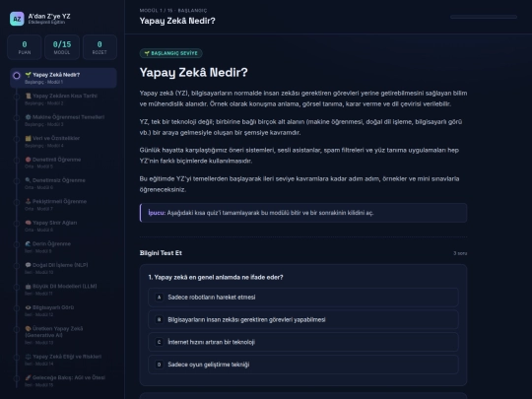The image size is (532, 399).
Task: Select the Pekiştirmeli Öğrenme module
Action: pos(63,205)
